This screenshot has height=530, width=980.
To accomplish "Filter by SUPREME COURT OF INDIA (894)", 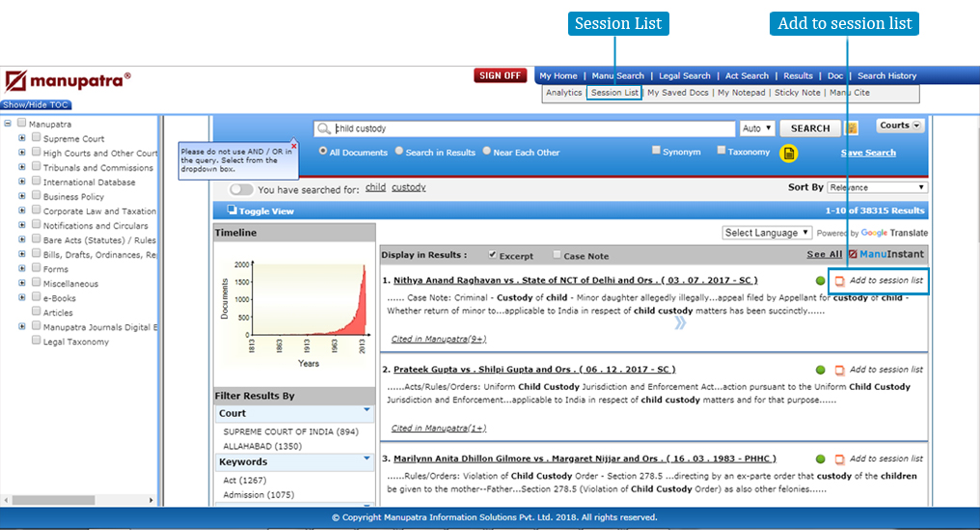I will click(290, 432).
